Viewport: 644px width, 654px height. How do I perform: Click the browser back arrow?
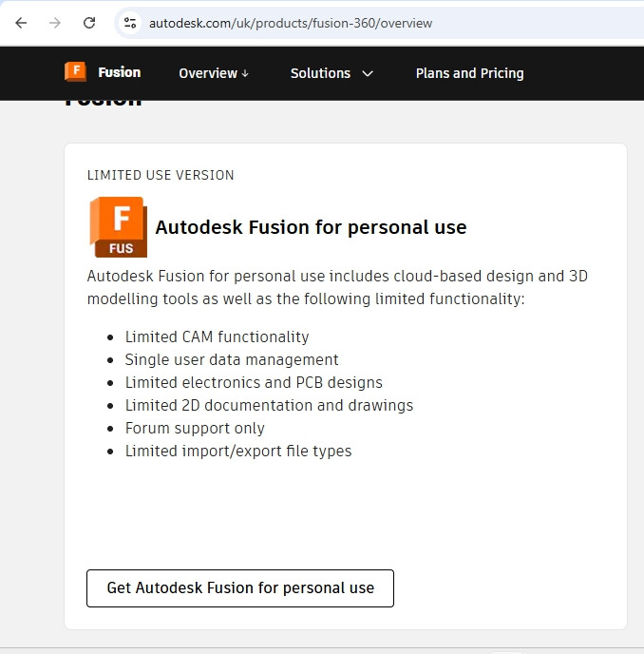point(21,23)
